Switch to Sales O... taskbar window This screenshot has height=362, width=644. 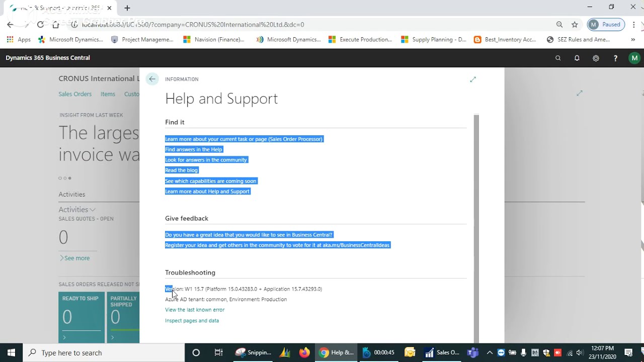pos(442,352)
